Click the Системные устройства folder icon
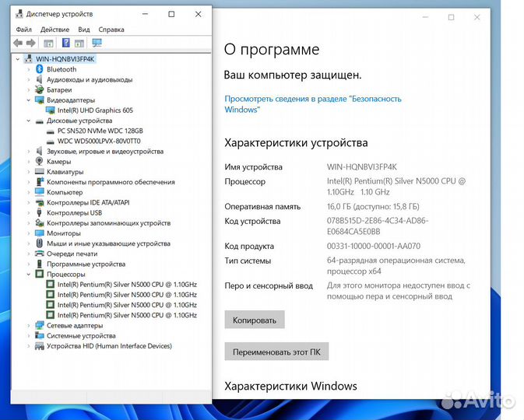The image size is (524, 420). click(x=40, y=335)
